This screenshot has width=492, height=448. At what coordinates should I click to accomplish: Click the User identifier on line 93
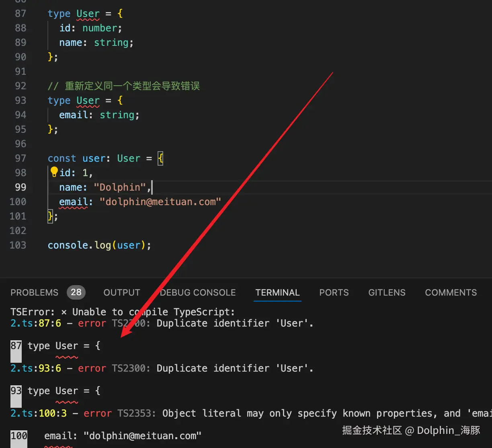[88, 101]
